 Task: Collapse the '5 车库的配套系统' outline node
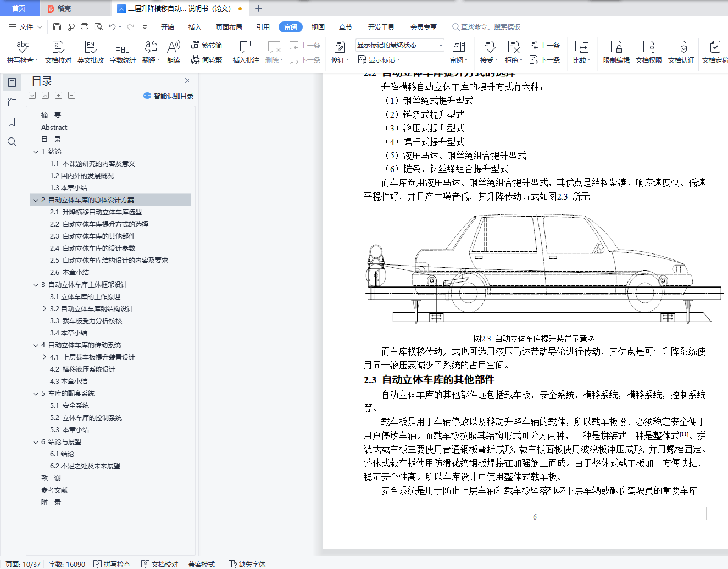tap(36, 394)
